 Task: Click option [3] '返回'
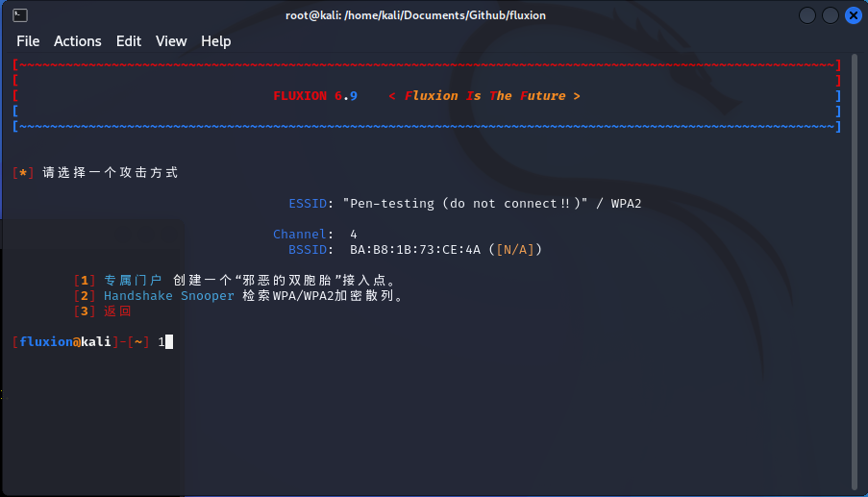[117, 311]
